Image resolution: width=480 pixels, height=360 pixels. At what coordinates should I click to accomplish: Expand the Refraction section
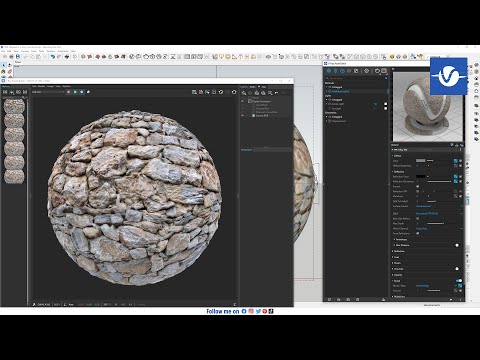point(393,251)
